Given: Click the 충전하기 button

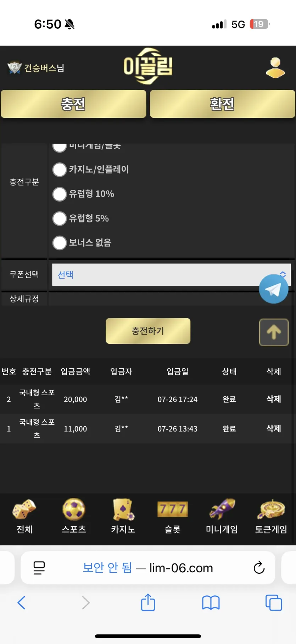Looking at the screenshot, I should pos(148,331).
